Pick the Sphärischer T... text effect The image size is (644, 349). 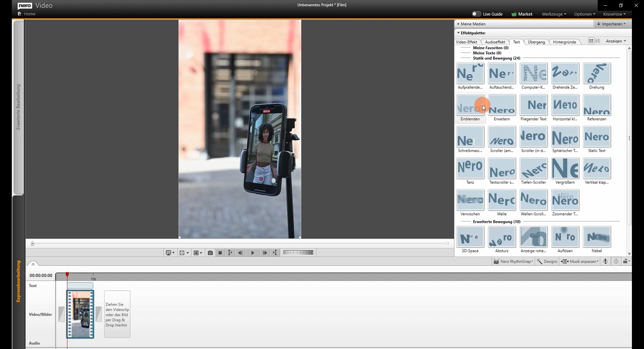565,137
